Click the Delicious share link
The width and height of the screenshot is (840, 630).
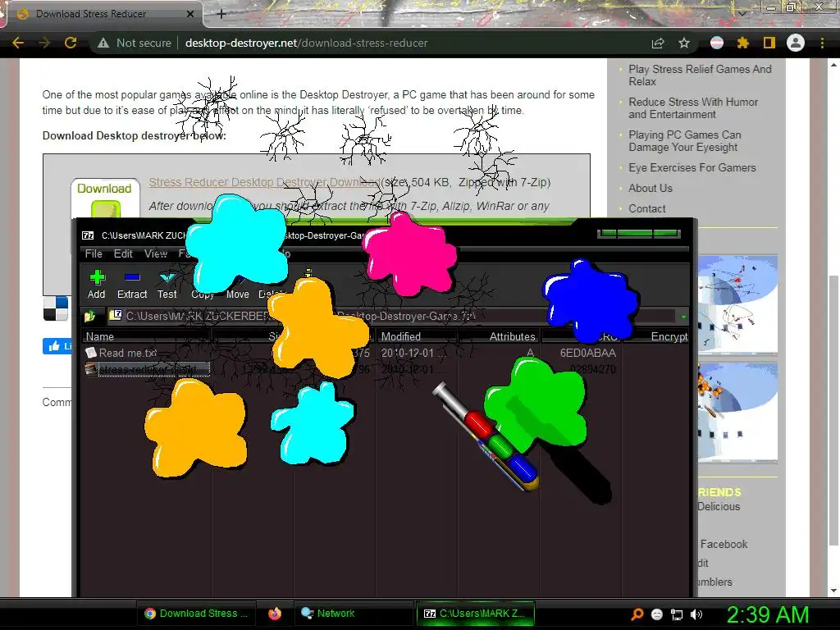[x=719, y=507]
